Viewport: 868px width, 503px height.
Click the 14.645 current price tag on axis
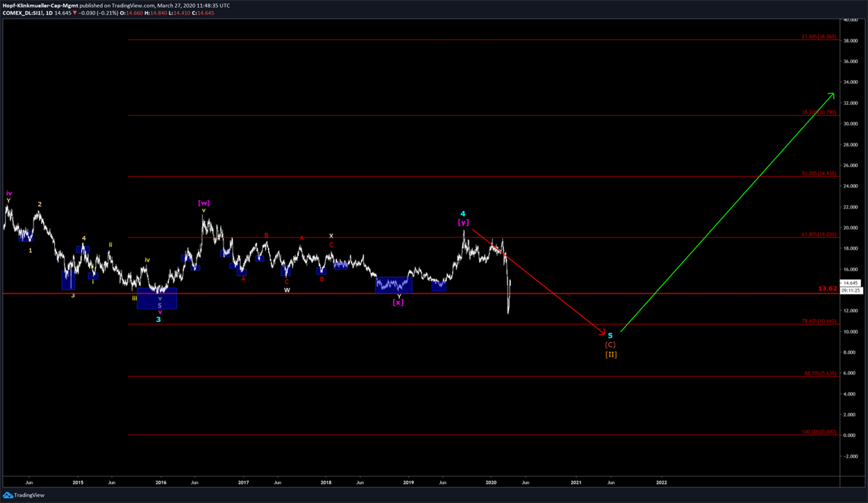point(851,283)
